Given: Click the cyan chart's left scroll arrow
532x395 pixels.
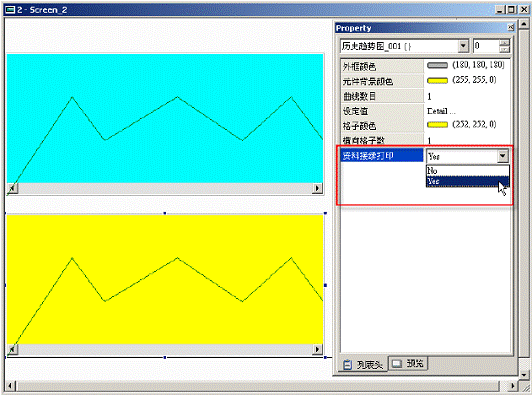Looking at the screenshot, I should point(12,188).
